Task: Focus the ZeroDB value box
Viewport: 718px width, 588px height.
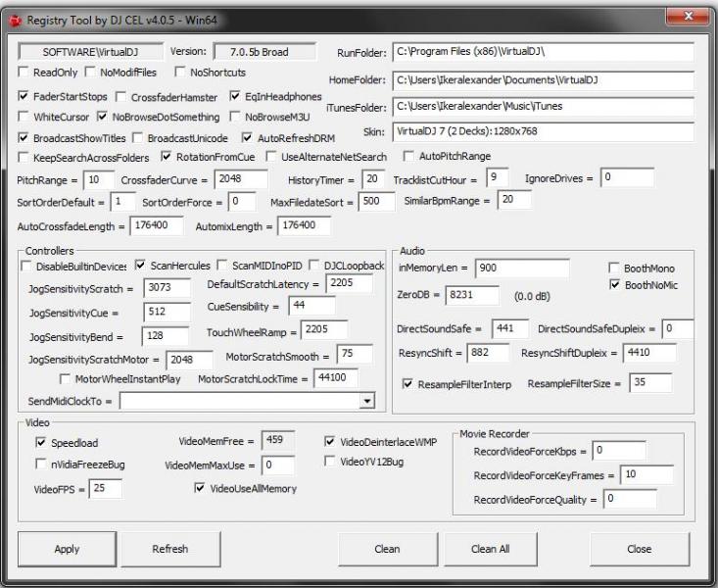Action: (x=471, y=295)
